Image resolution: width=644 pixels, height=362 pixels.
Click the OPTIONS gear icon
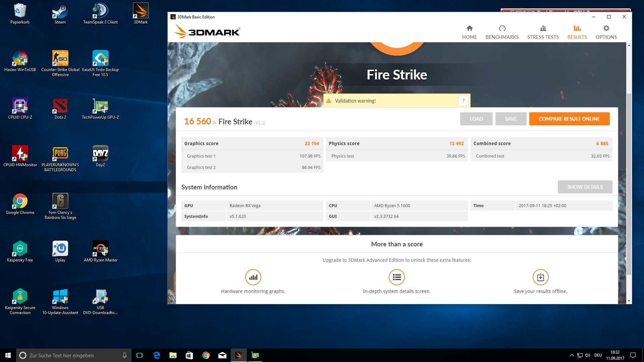pyautogui.click(x=606, y=28)
